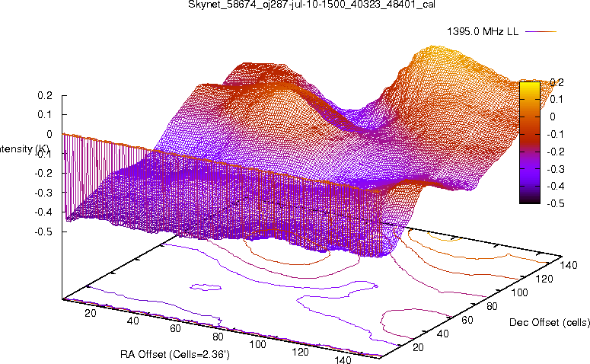Image resolution: width=590 pixels, height=364 pixels.
Task: Click the 40 tick on the RA Offset axis
Action: pyautogui.click(x=132, y=321)
